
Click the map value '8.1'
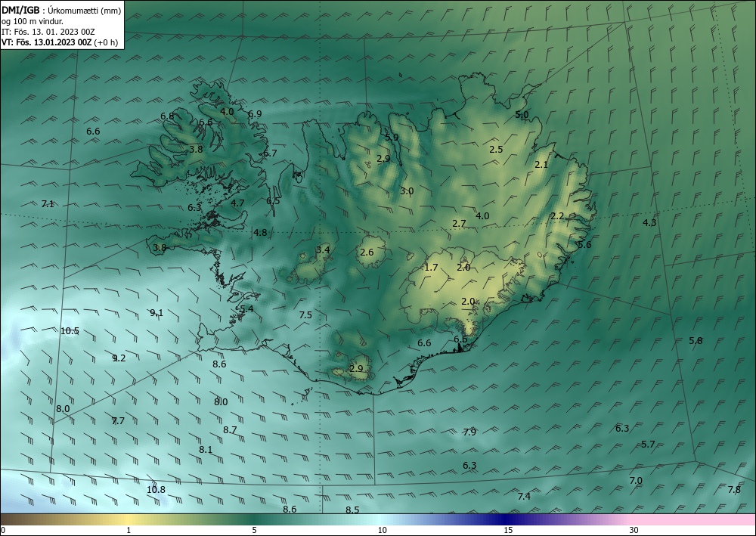tap(206, 450)
